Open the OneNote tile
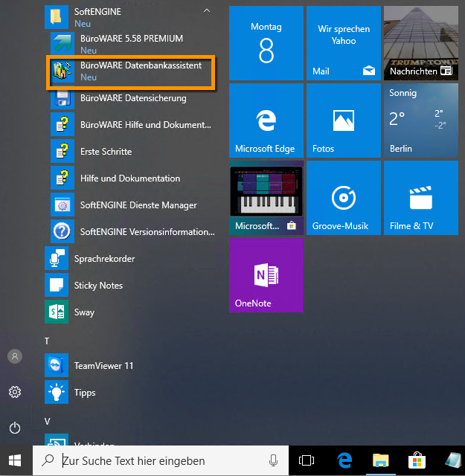Image resolution: width=465 pixels, height=476 pixels. (x=266, y=274)
